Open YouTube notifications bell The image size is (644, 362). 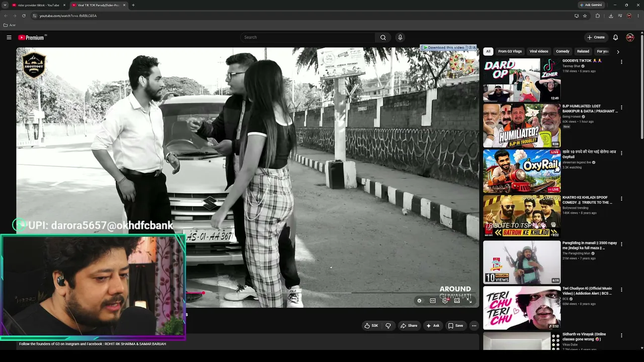click(615, 37)
